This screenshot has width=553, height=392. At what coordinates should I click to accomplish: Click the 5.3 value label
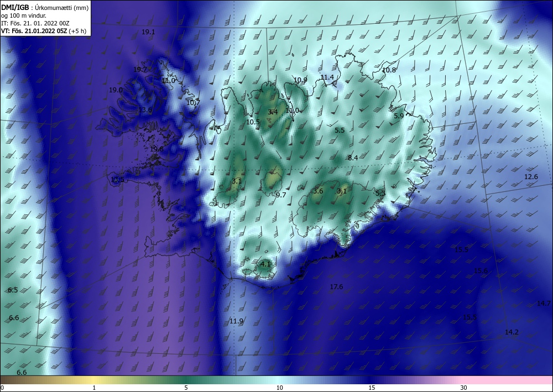[380, 193]
